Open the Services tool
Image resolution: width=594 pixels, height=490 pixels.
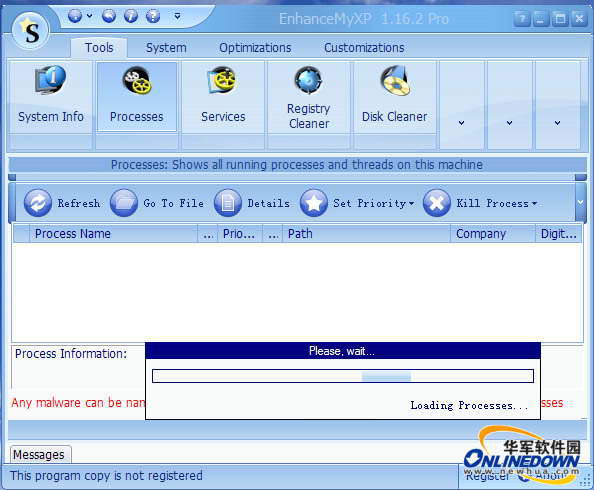tap(223, 98)
